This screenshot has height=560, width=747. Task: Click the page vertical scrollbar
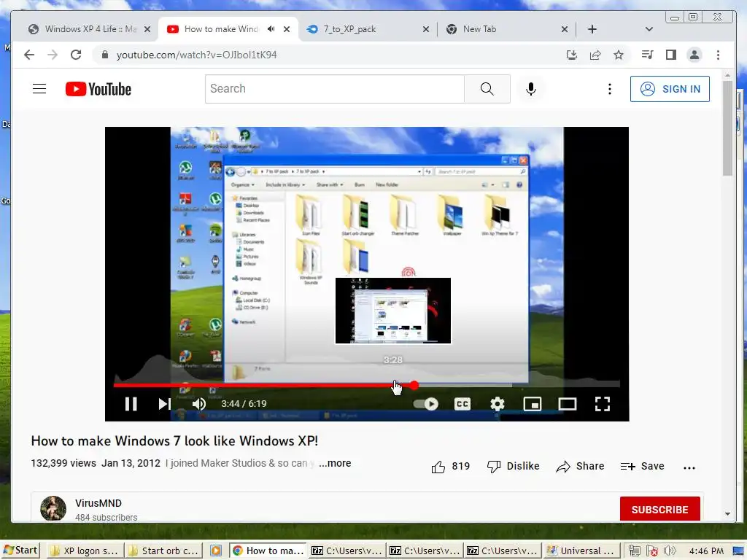click(x=727, y=128)
